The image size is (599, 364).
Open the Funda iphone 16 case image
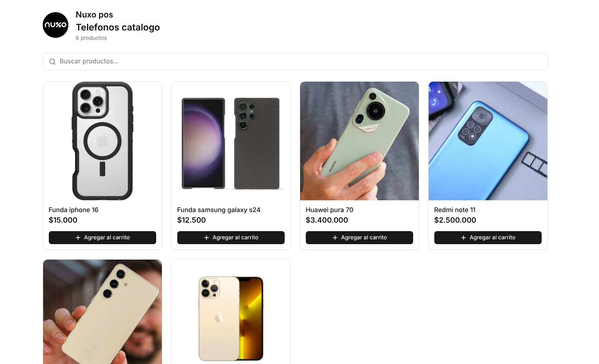102,141
